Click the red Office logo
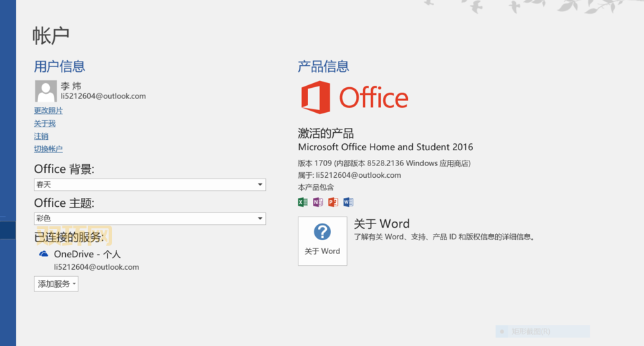 coord(355,98)
